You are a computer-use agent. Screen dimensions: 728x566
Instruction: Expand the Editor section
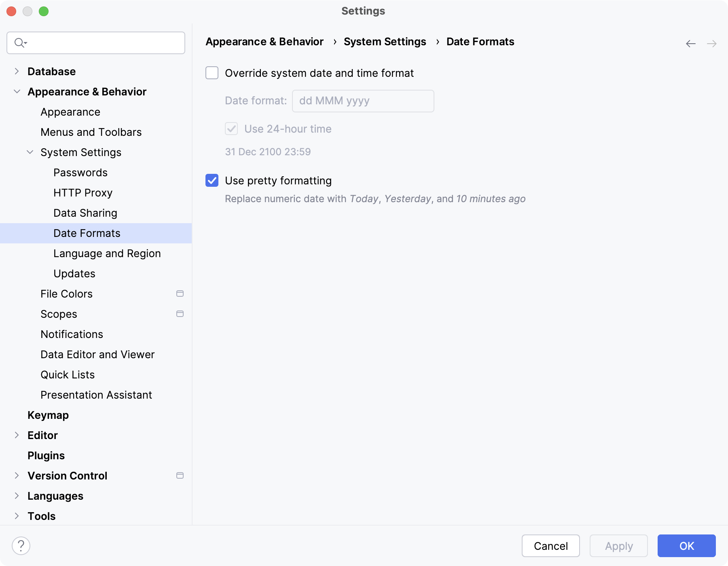coord(17,435)
